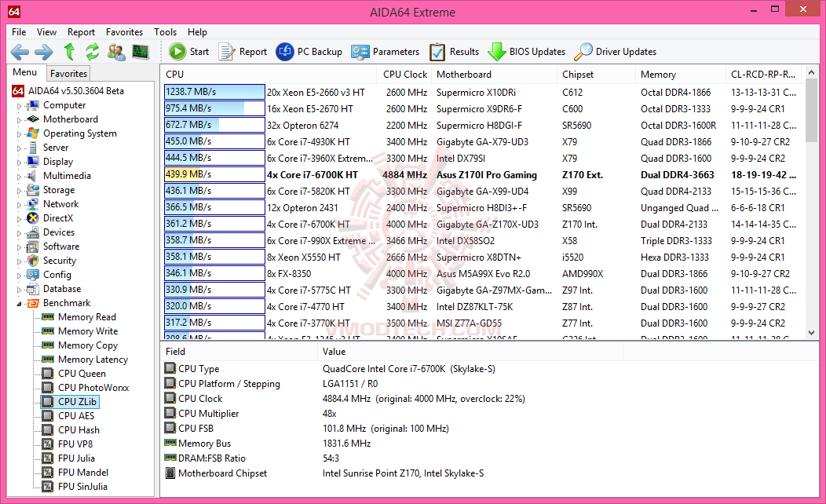This screenshot has width=826, height=504.
Task: Sort by the CPU Clock column header
Action: pos(404,75)
